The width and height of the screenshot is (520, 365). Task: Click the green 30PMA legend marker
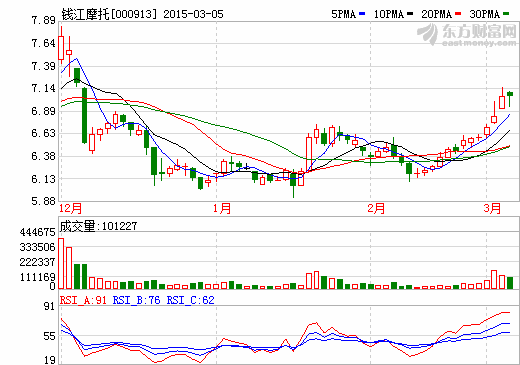(506, 14)
